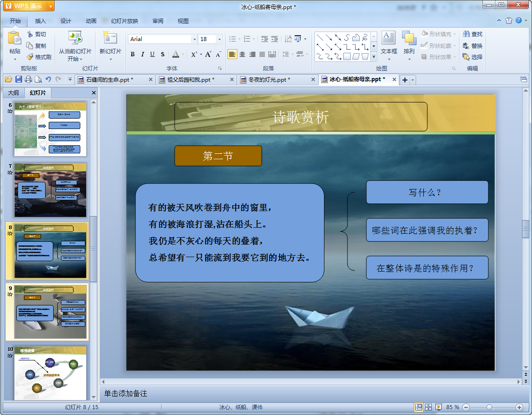
Task: Select slide 10 thumbnail
Action: [50, 373]
